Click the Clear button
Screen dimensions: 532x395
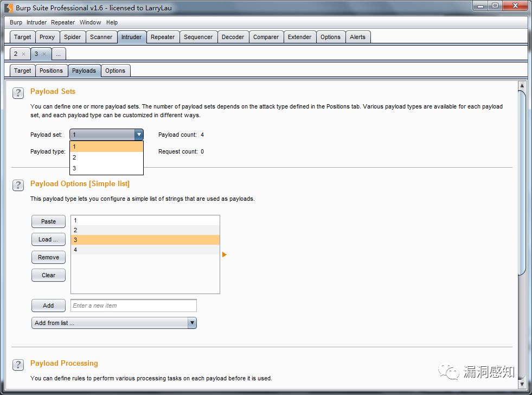48,275
